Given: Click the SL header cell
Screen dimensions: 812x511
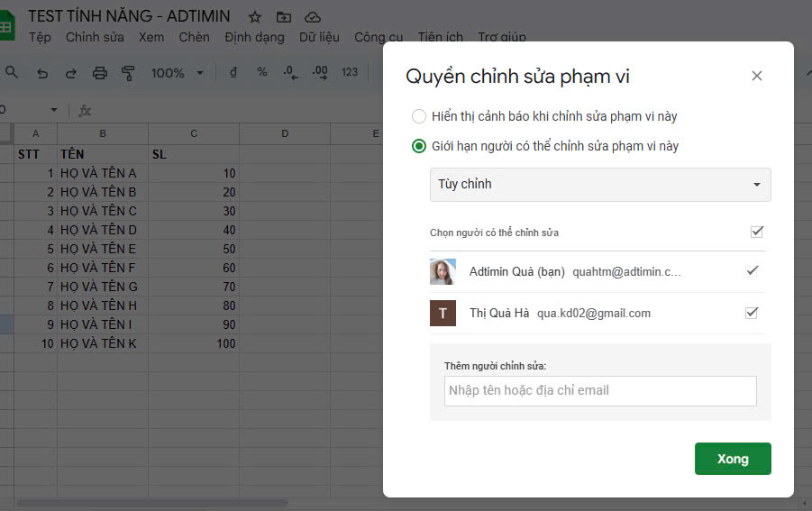Looking at the screenshot, I should point(194,154).
